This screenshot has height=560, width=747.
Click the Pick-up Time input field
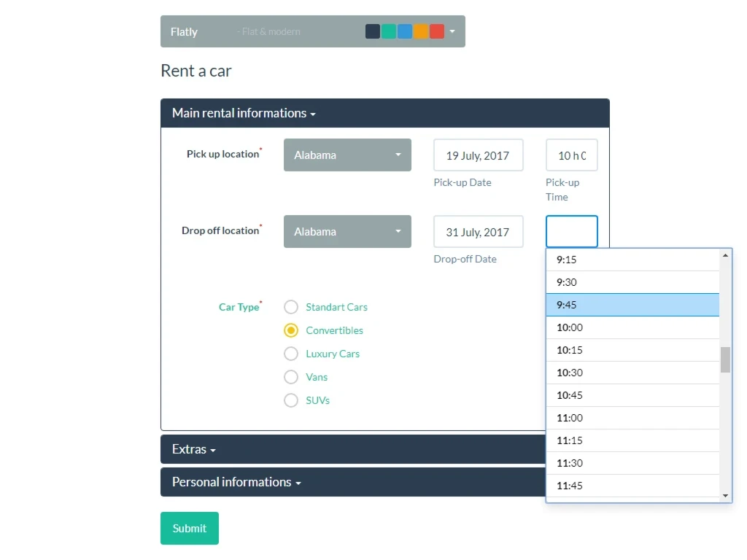(571, 155)
